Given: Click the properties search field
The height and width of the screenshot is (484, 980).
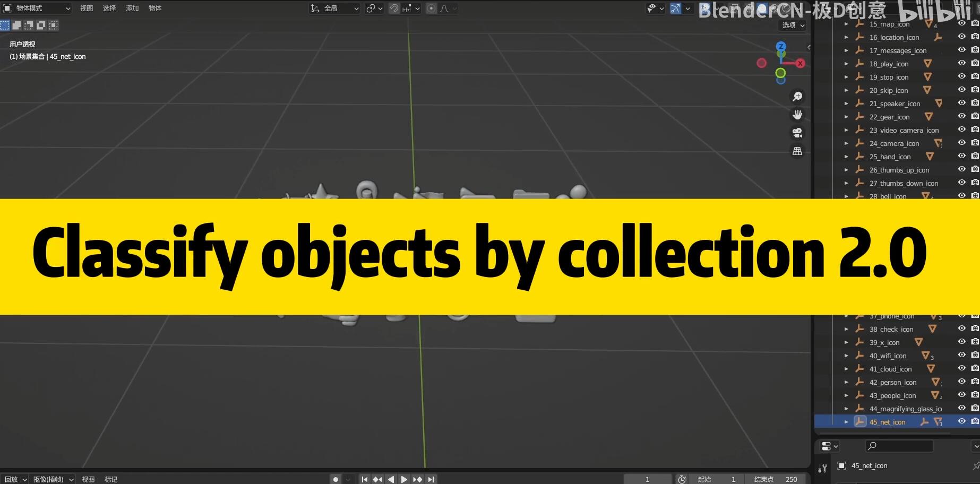Looking at the screenshot, I should click(x=899, y=446).
